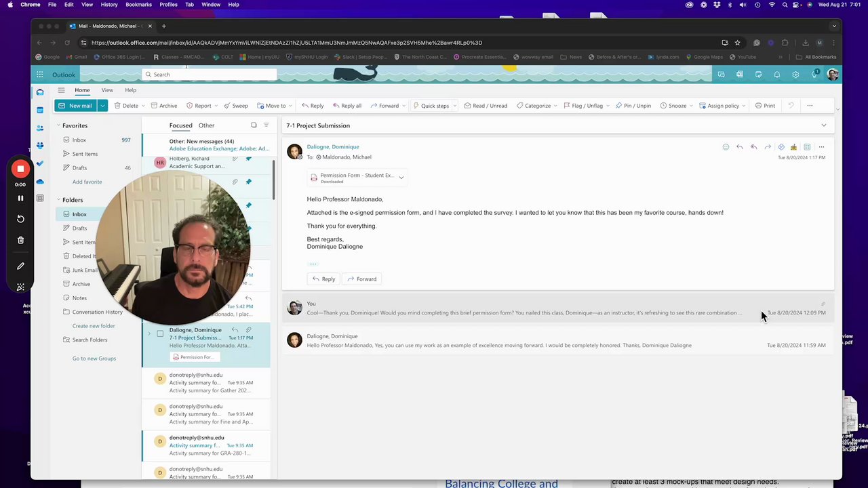This screenshot has height=488, width=868.
Task: Click the New mail button
Action: pyautogui.click(x=76, y=106)
